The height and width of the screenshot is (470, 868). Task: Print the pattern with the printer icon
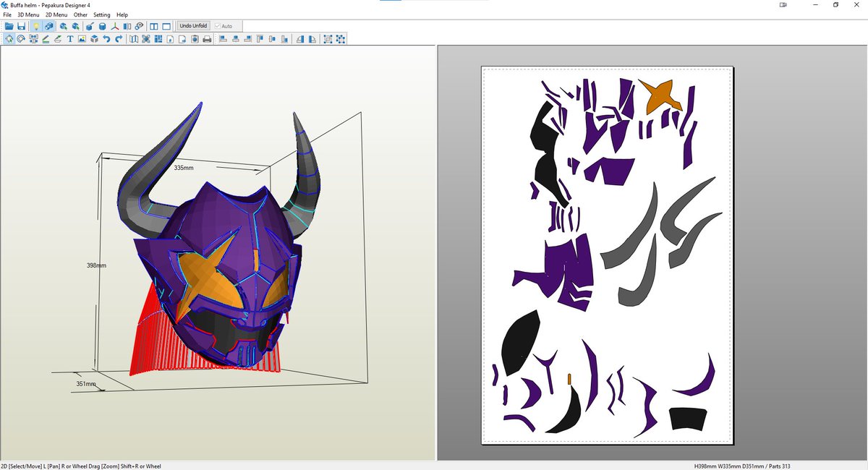[207, 38]
